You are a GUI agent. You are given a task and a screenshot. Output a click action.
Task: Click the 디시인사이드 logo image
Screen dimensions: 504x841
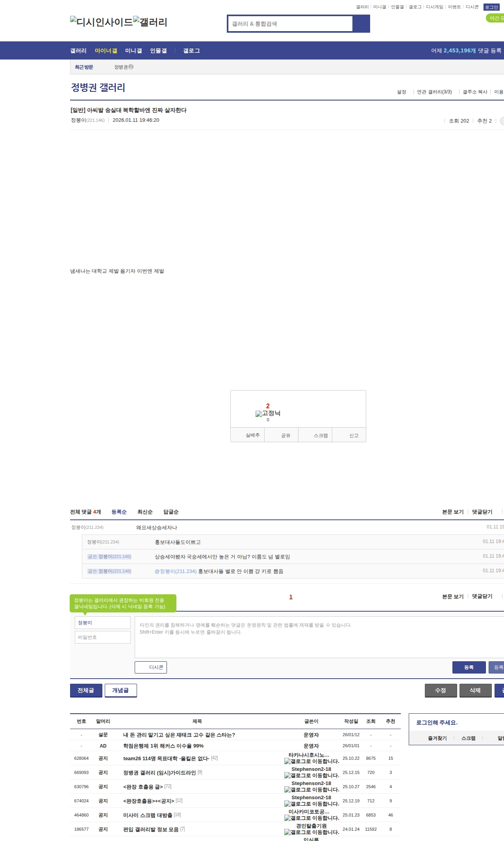click(101, 22)
